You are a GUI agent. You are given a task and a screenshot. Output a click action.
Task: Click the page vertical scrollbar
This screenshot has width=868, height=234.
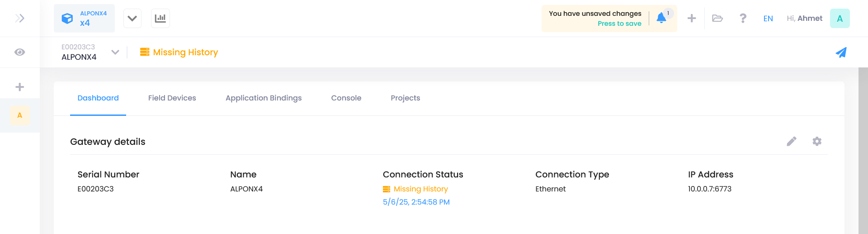tap(863, 151)
